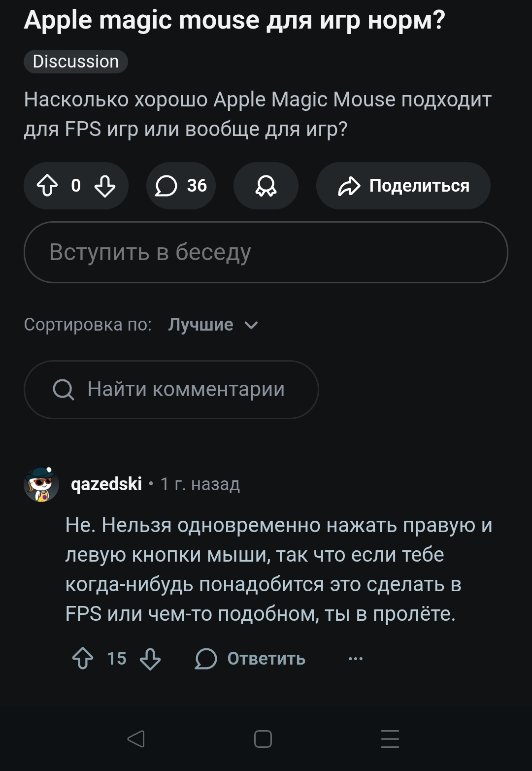The image size is (532, 771).
Task: Open the 36 comments button
Action: click(181, 186)
